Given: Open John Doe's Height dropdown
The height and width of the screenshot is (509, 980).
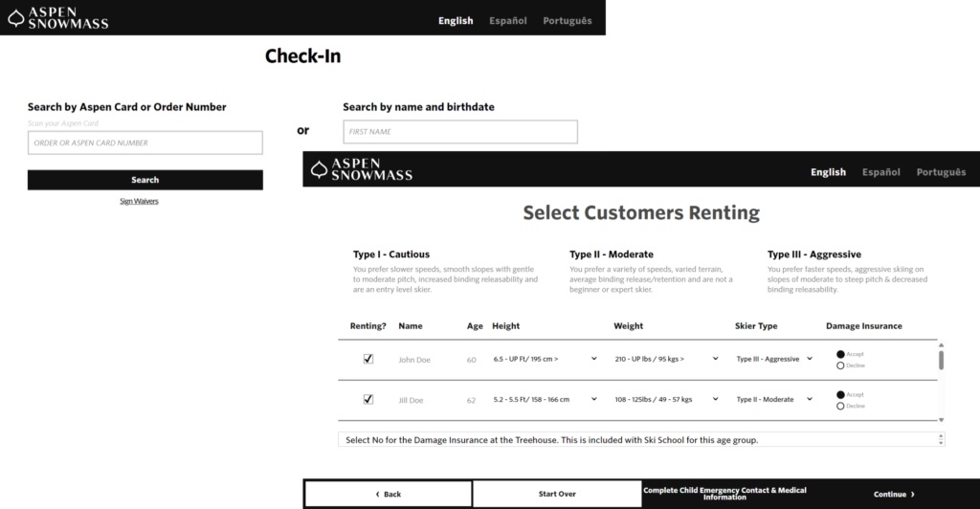Looking at the screenshot, I should [x=545, y=359].
